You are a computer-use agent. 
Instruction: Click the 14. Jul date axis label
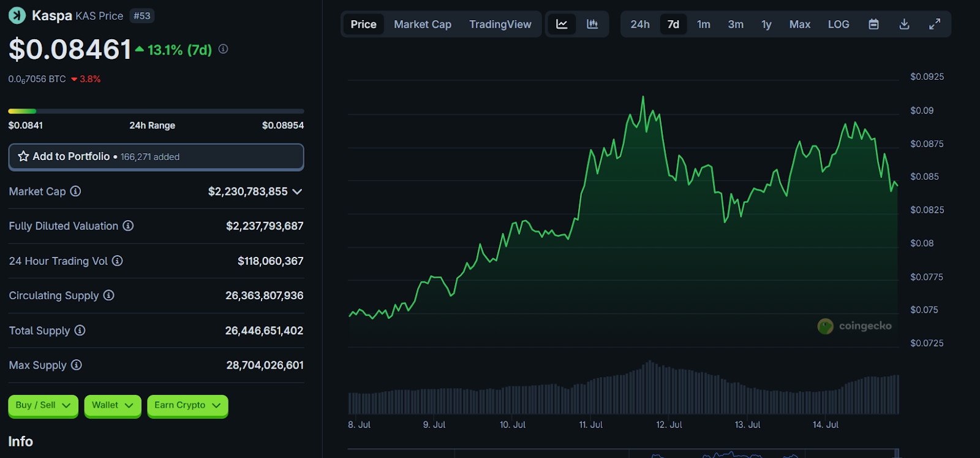click(826, 424)
